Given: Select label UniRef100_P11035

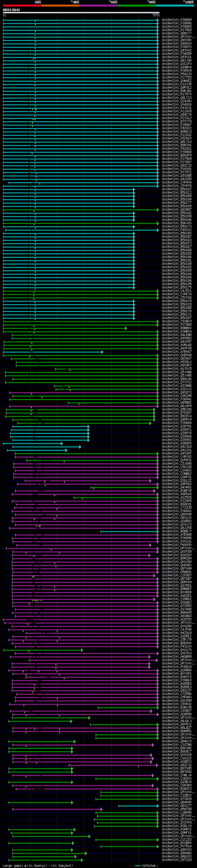Looking at the screenshot, I should [x=177, y=84].
